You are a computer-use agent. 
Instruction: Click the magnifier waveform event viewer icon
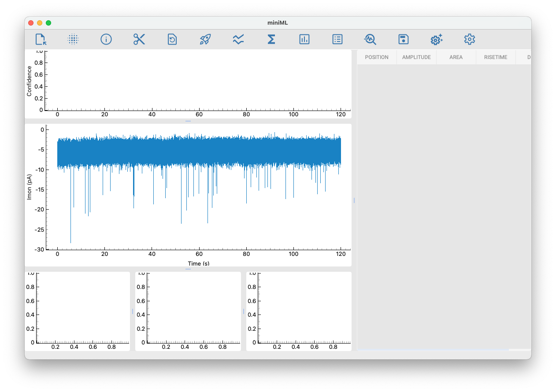370,39
